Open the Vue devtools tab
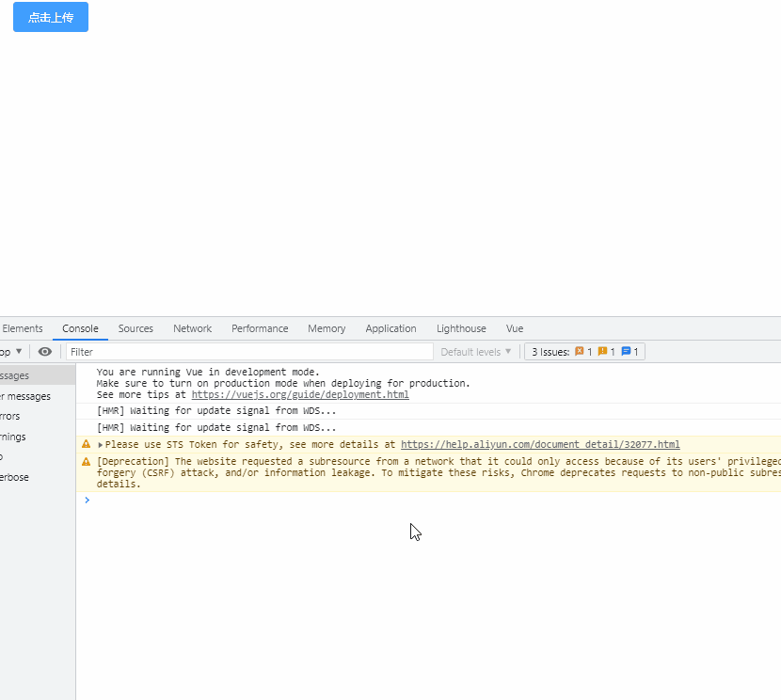This screenshot has height=700, width=781. pyautogui.click(x=515, y=328)
